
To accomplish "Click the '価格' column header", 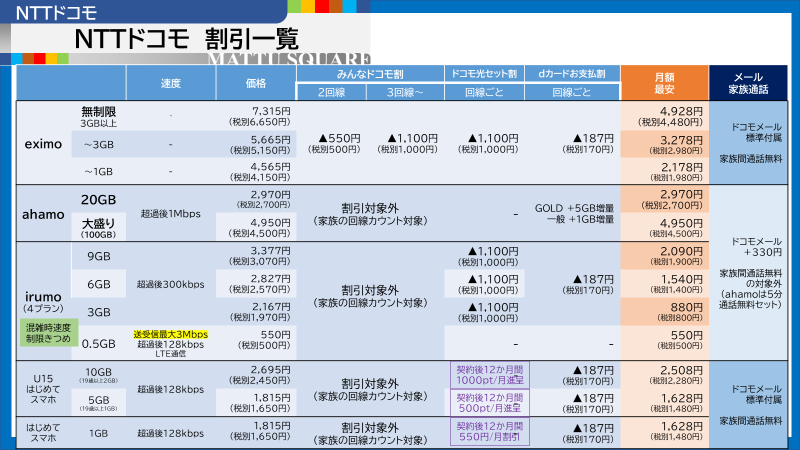I will [x=256, y=83].
